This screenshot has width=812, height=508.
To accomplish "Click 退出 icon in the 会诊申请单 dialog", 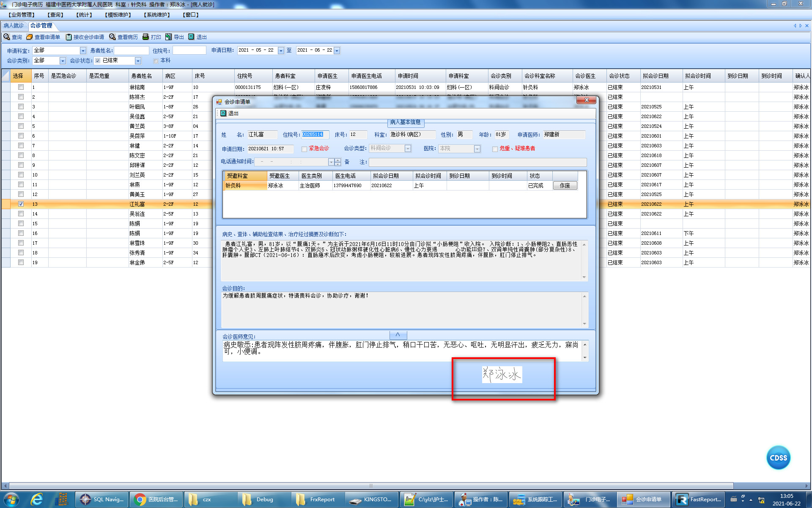I will pyautogui.click(x=223, y=113).
